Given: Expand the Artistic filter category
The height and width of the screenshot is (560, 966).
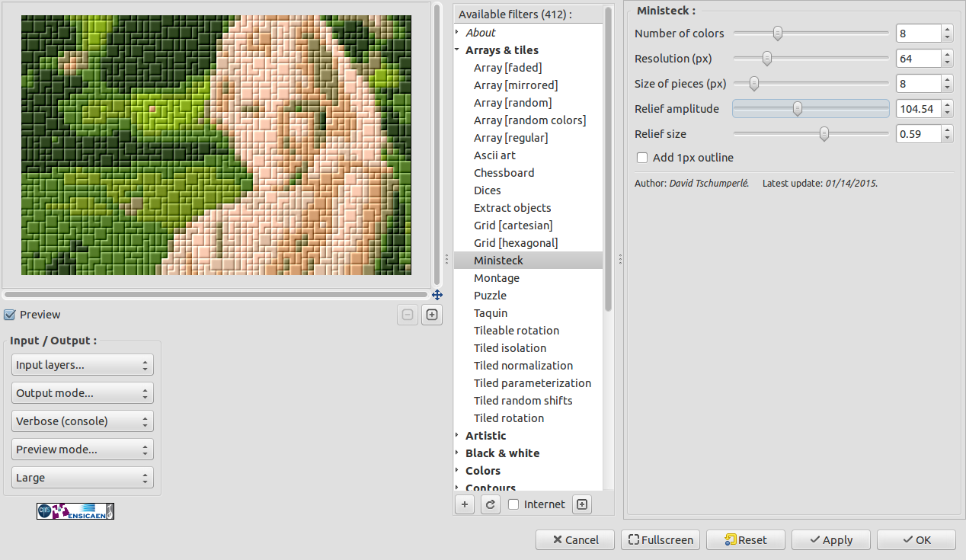Looking at the screenshot, I should [457, 436].
